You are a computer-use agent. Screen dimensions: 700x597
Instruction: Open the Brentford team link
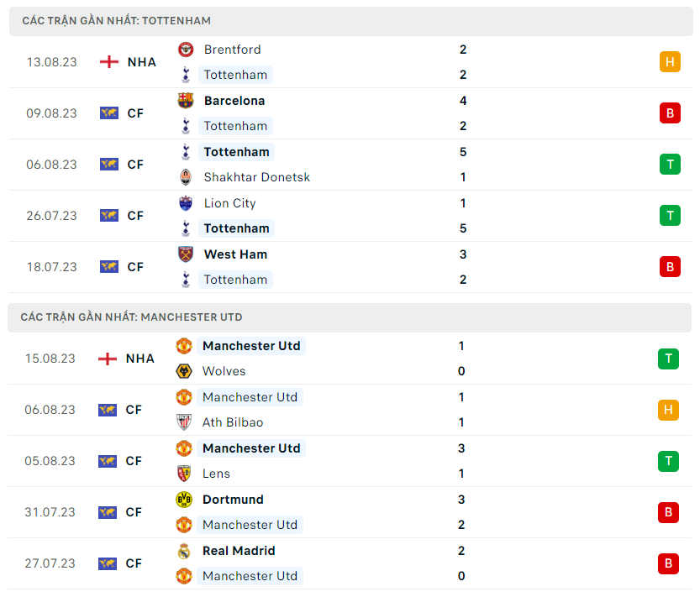pos(232,50)
